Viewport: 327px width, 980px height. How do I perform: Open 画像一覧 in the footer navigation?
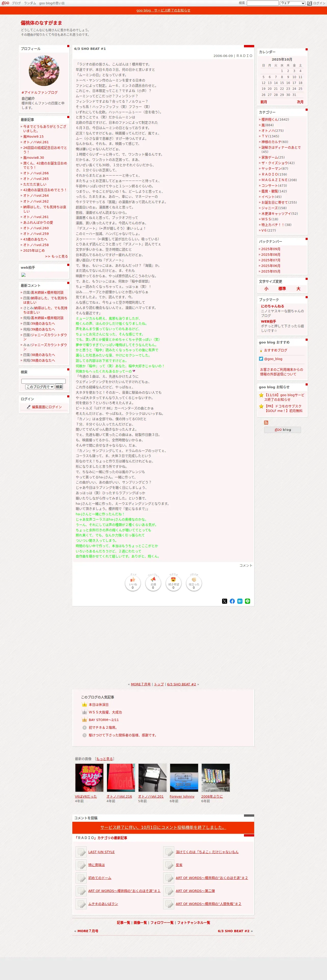point(140,923)
